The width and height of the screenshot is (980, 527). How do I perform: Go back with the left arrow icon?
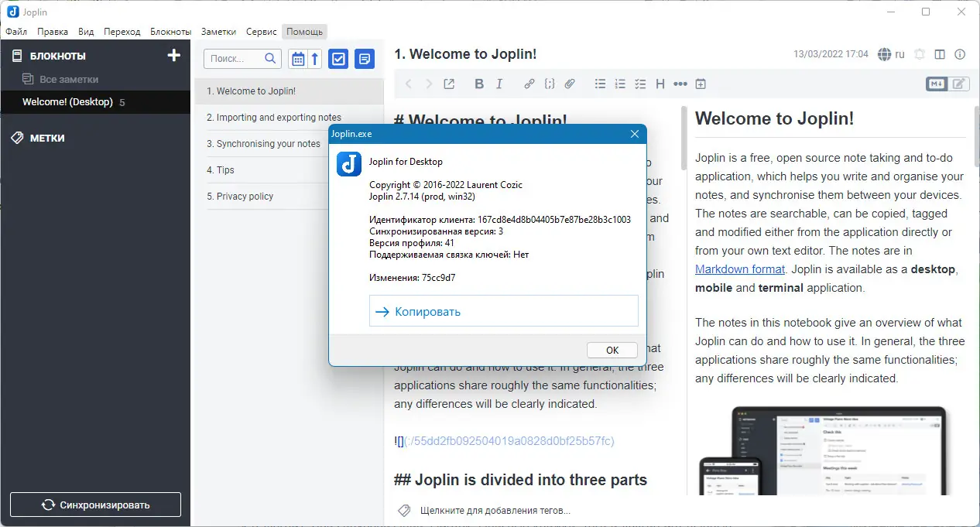coord(408,84)
